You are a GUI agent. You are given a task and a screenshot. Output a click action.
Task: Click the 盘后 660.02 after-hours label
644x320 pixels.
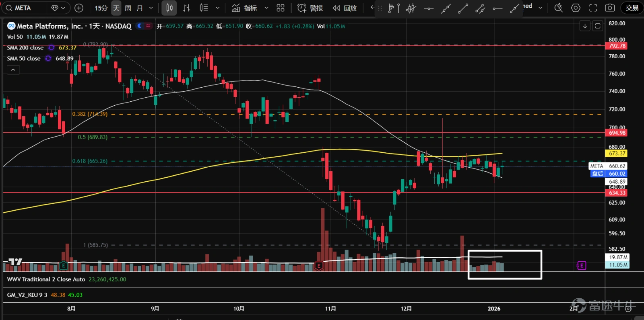(608, 174)
